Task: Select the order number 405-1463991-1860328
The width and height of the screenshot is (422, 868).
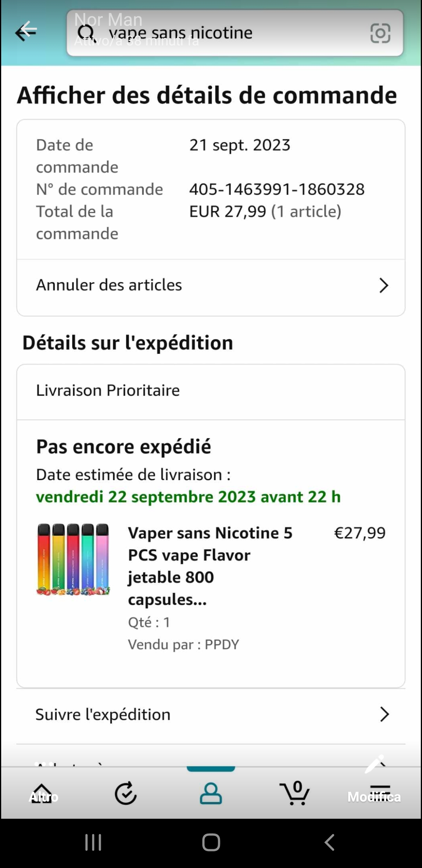Action: click(277, 189)
